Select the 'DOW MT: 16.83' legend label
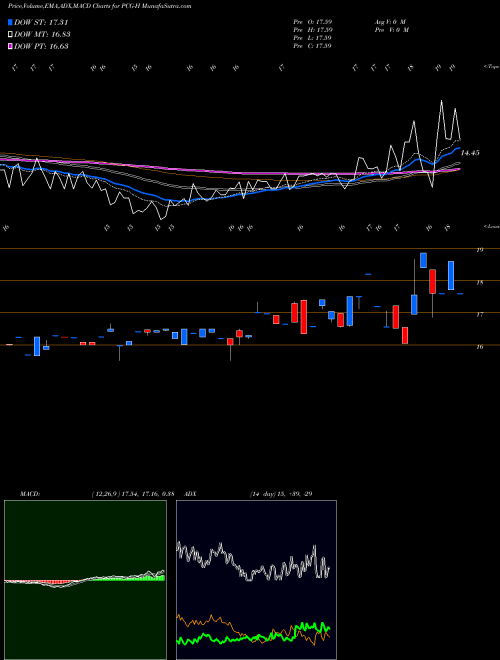The height and width of the screenshot is (660, 500). click(42, 35)
